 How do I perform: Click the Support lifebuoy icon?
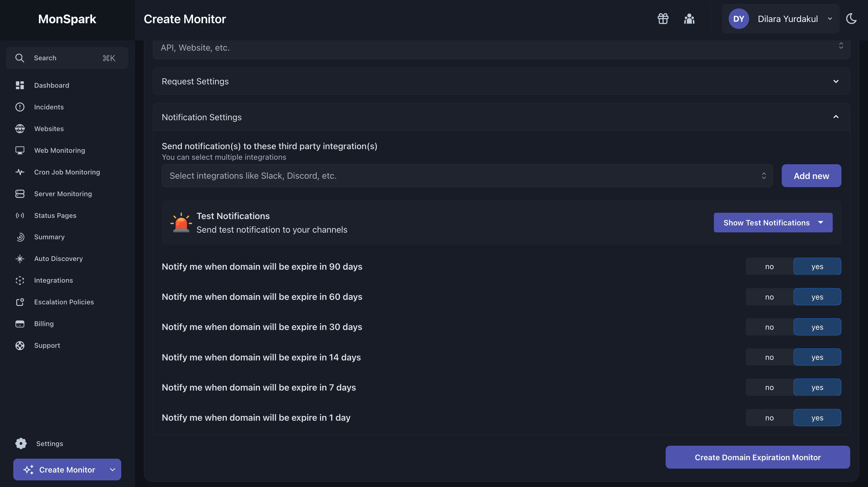pos(20,346)
